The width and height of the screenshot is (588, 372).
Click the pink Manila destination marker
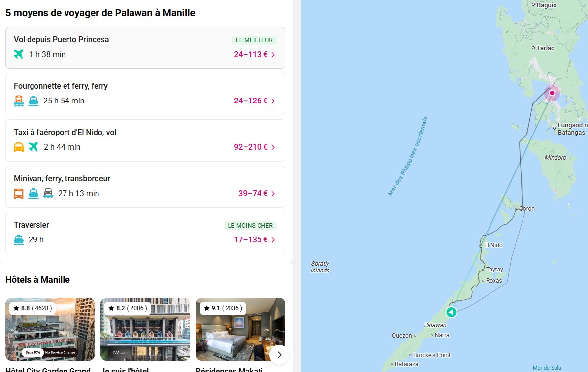coord(552,93)
